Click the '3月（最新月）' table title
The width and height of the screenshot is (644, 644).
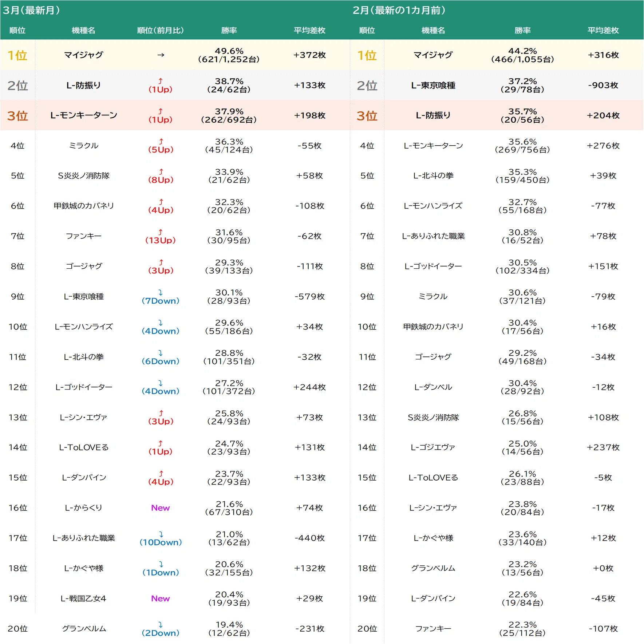click(x=31, y=10)
